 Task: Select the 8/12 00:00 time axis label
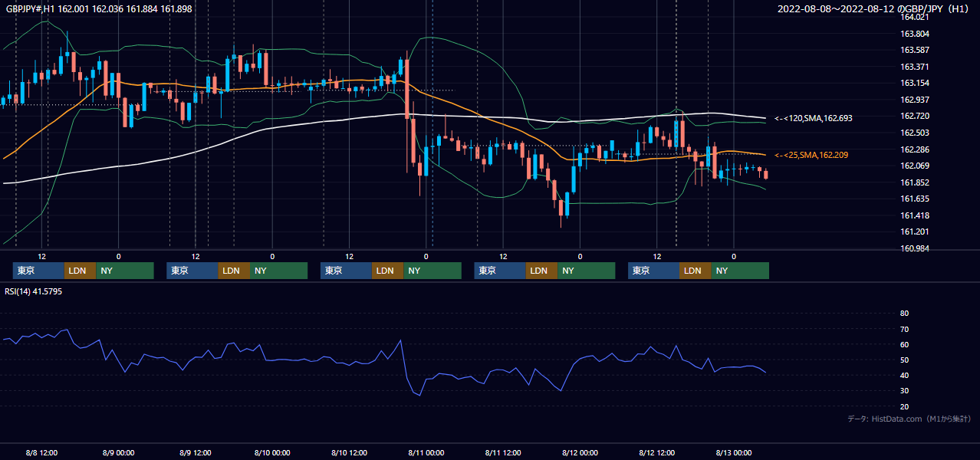point(580,452)
